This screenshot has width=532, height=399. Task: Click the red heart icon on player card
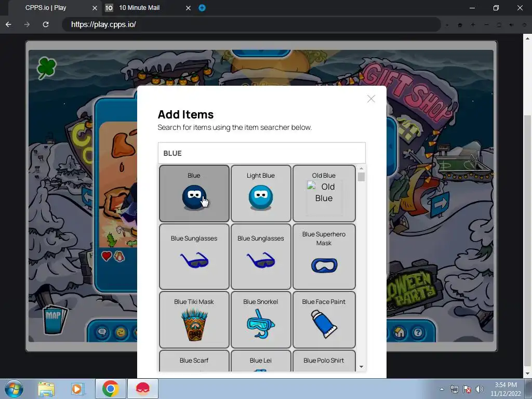point(107,256)
